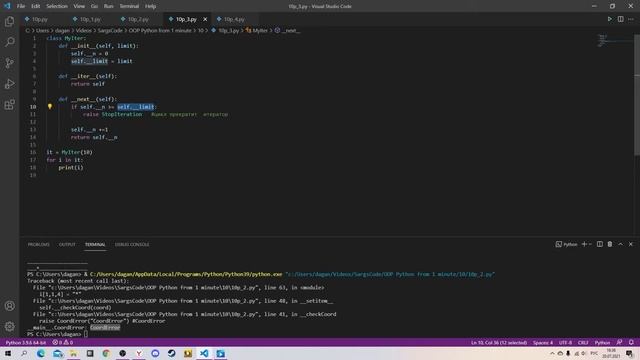The width and height of the screenshot is (640, 360).
Task: Select the Python interpreter in the status bar
Action: 26,342
